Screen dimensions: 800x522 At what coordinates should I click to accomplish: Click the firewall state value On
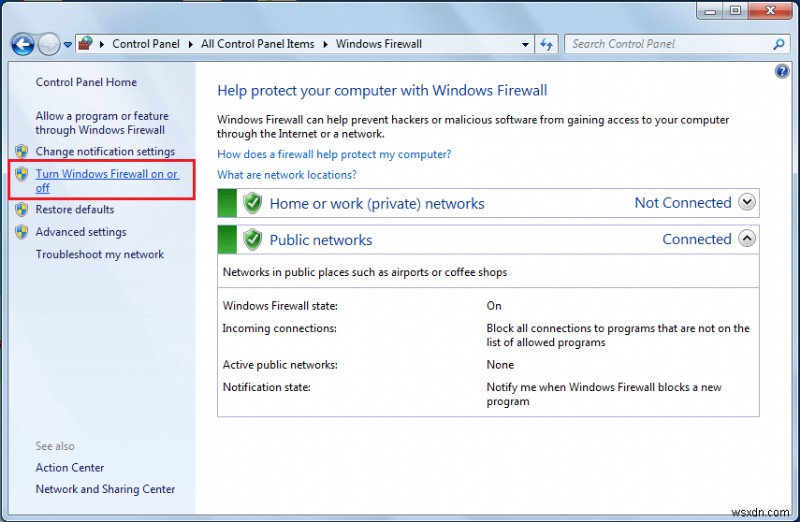click(494, 306)
